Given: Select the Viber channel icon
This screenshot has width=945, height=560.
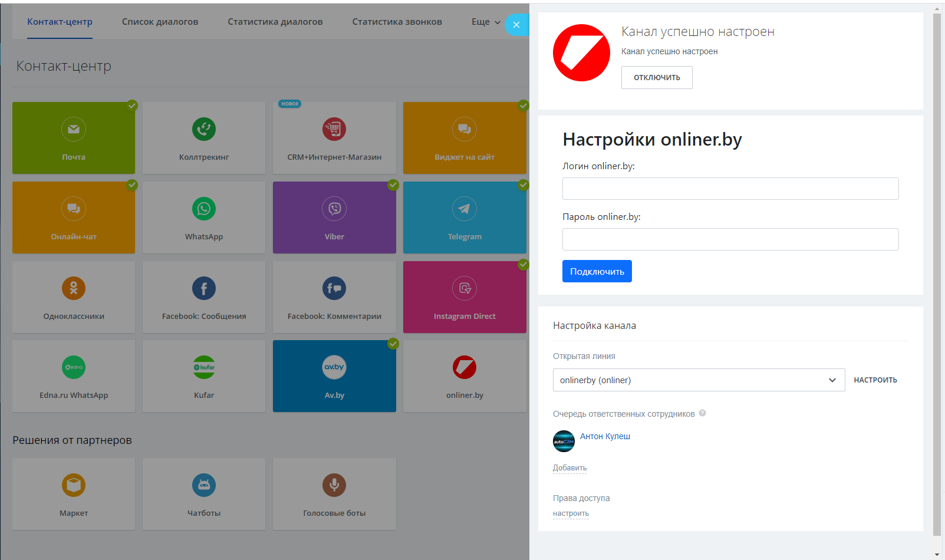Looking at the screenshot, I should pos(334,209).
